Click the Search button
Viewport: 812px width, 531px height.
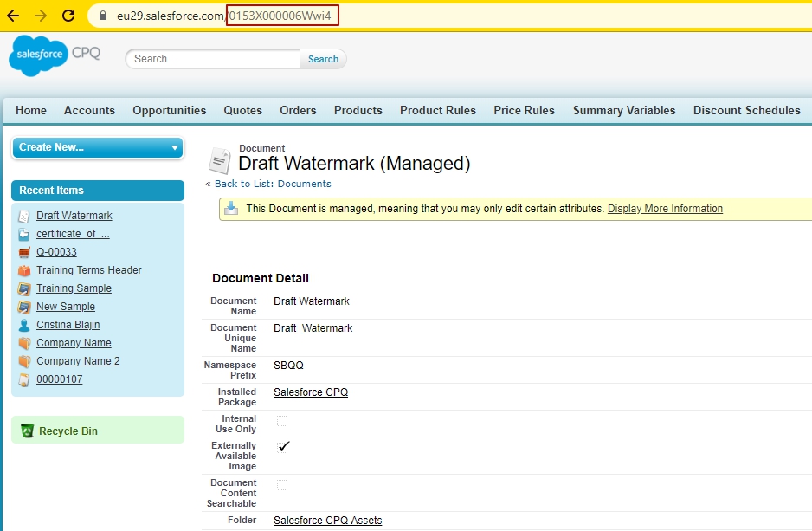pos(323,59)
